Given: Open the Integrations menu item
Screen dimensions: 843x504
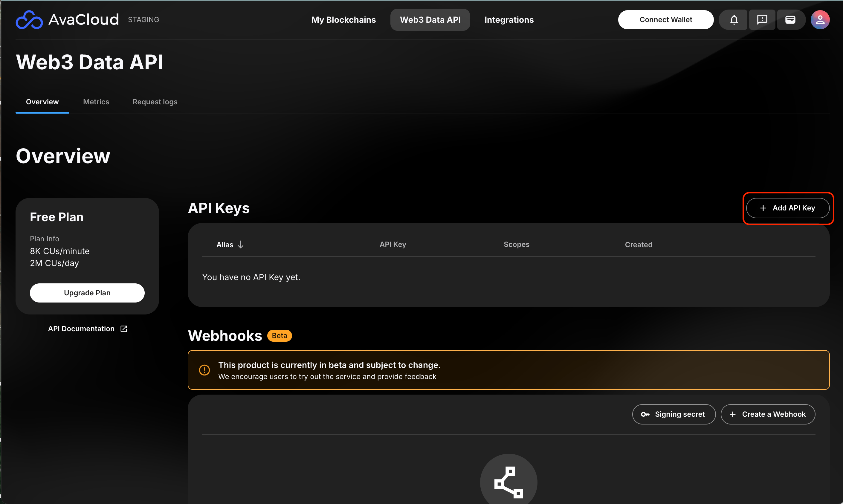Looking at the screenshot, I should point(509,20).
